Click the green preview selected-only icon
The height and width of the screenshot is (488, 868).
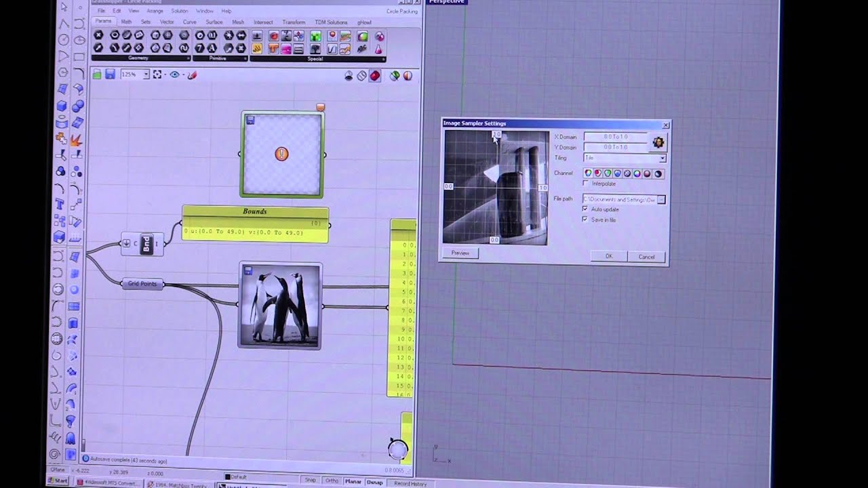(x=395, y=75)
